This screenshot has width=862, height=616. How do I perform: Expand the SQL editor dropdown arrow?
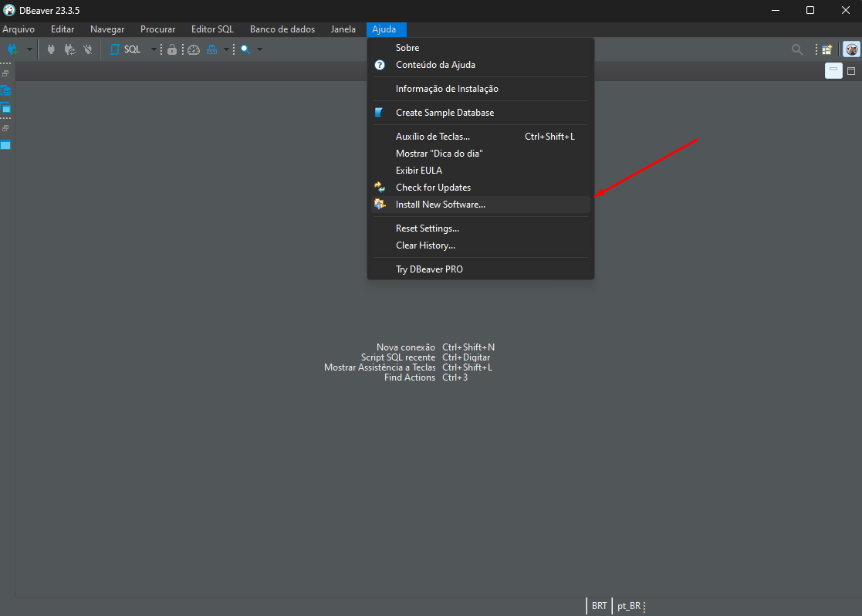154,49
